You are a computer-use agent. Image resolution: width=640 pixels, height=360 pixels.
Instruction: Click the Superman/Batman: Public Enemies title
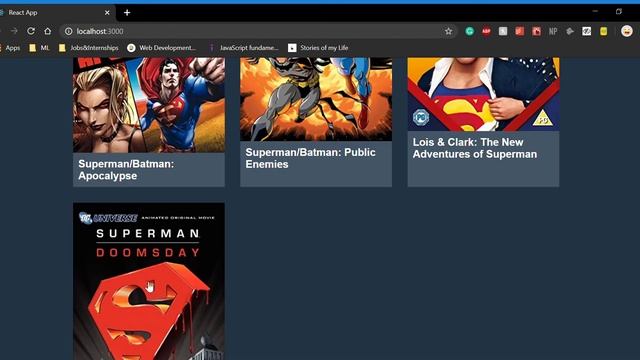tap(310, 158)
